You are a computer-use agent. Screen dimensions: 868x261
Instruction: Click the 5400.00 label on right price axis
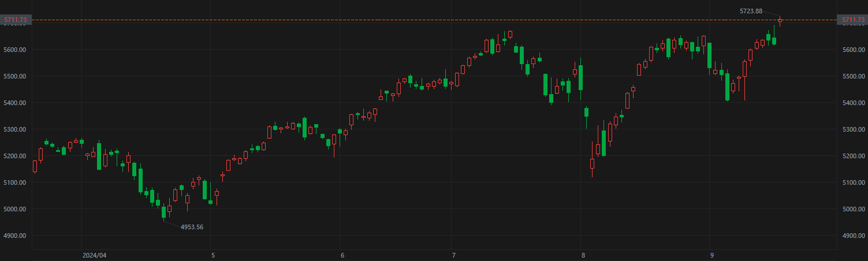coord(854,103)
